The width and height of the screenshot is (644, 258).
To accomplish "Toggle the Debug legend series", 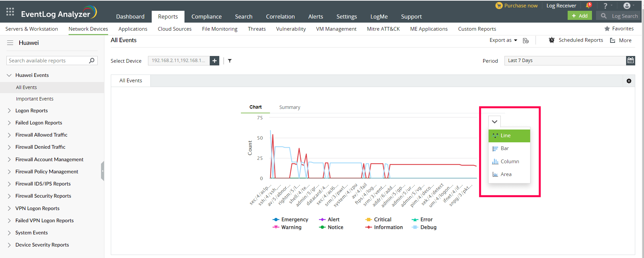I will pos(424,227).
